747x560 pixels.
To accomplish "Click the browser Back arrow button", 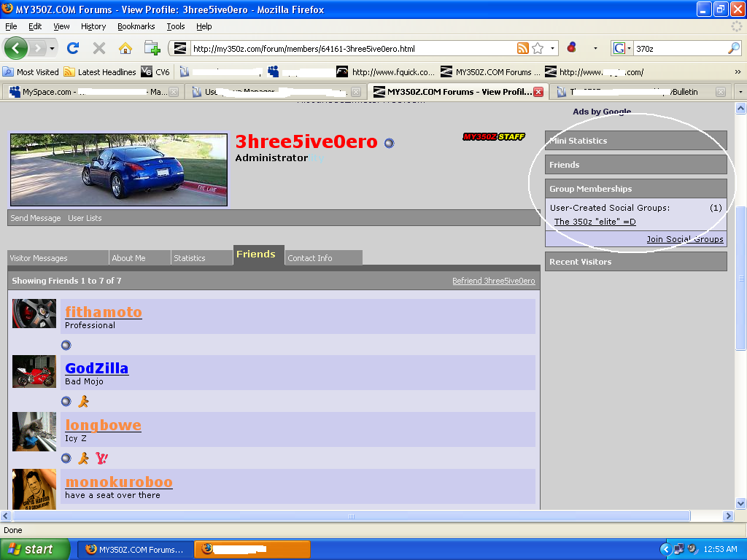I will click(x=16, y=48).
